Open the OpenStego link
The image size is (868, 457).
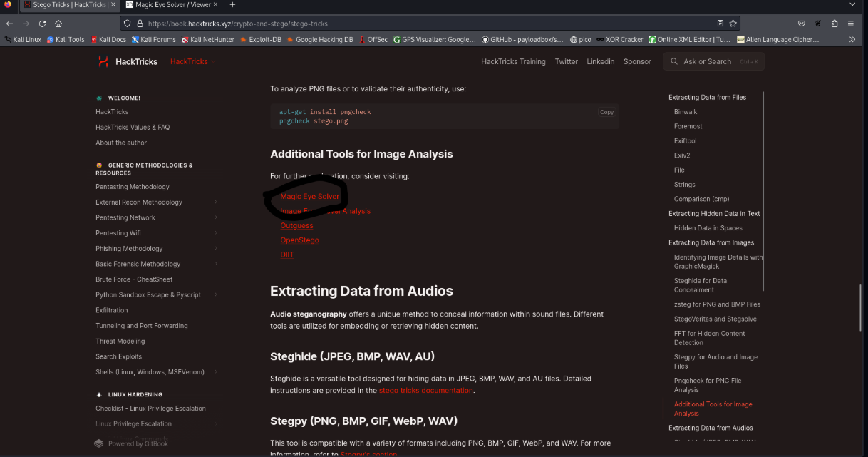pyautogui.click(x=299, y=240)
